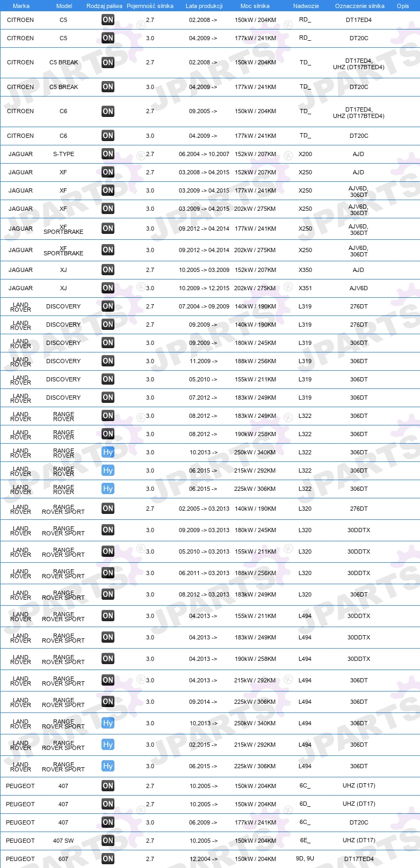Select ON badge in C5 BREAK 3.0 row
The height and width of the screenshot is (868, 420).
click(108, 87)
